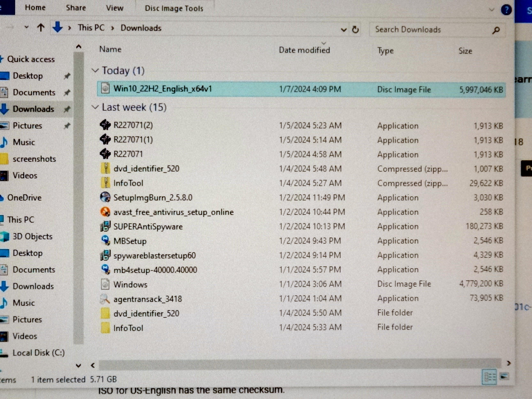The height and width of the screenshot is (399, 532).
Task: Click This PC in address path
Action: click(x=91, y=28)
